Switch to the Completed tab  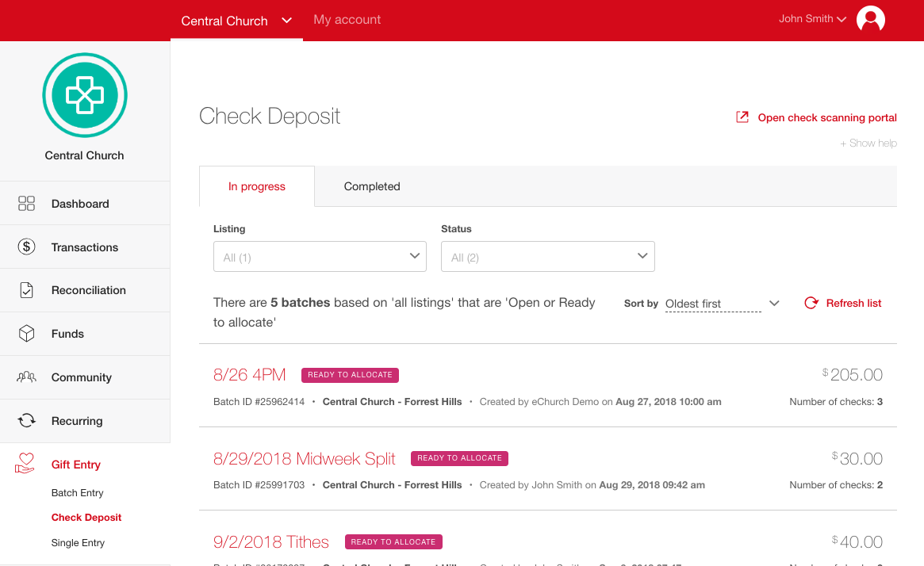372,186
